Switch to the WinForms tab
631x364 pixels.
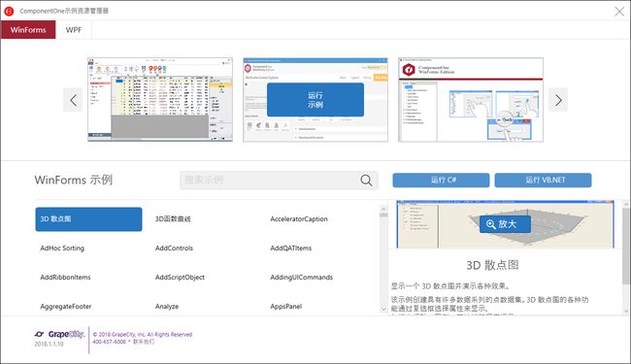click(28, 30)
